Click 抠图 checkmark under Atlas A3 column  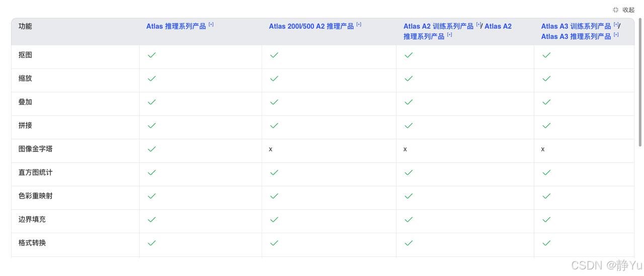coord(546,55)
